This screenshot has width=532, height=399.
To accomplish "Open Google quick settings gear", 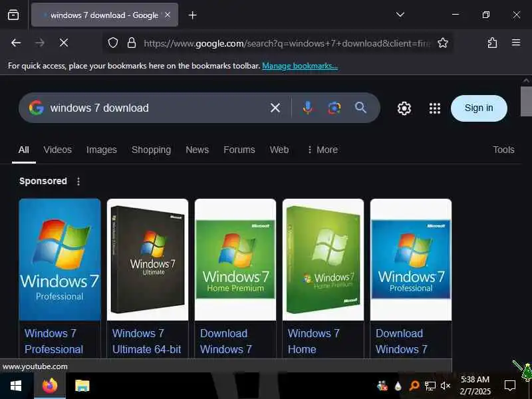I will click(404, 108).
